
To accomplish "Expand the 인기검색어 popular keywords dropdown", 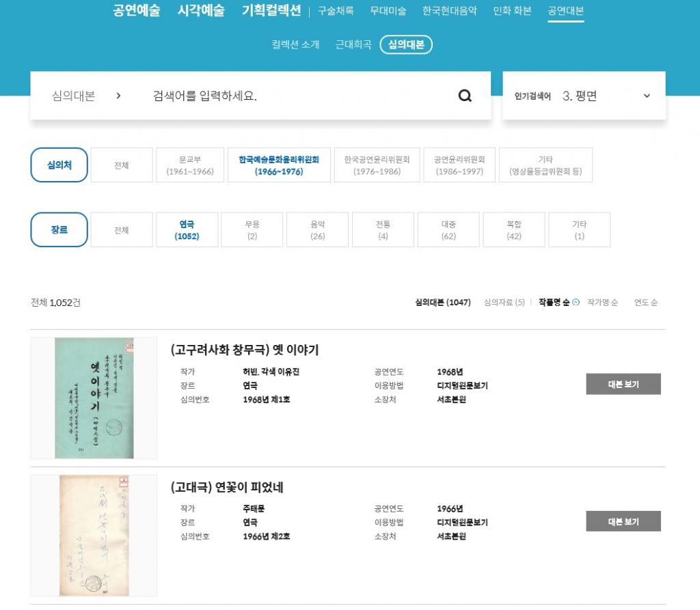I will 646,96.
